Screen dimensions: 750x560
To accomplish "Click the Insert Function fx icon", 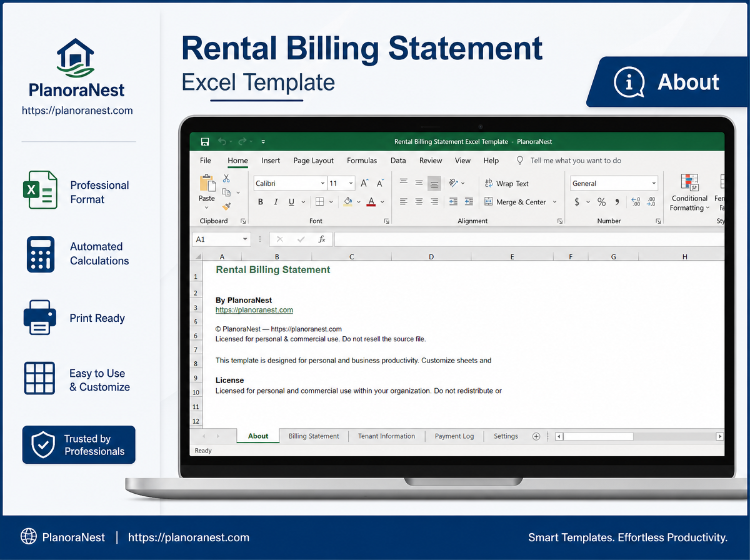I will (322, 239).
